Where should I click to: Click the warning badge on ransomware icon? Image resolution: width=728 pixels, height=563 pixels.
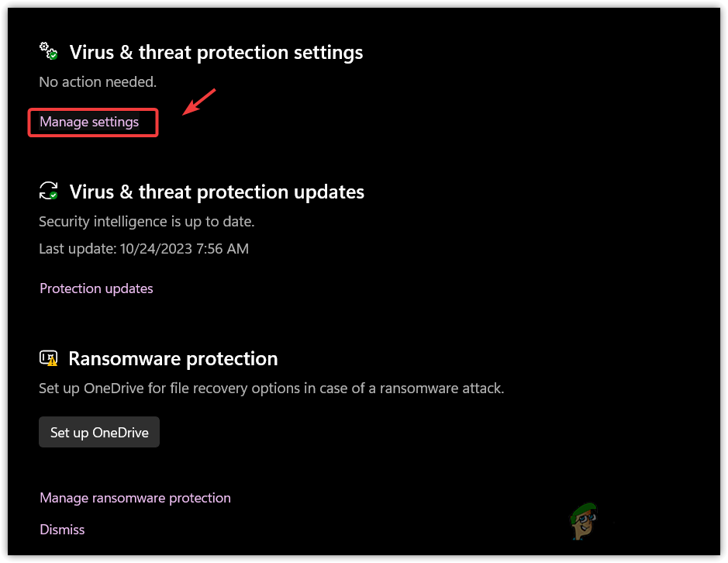coord(52,361)
